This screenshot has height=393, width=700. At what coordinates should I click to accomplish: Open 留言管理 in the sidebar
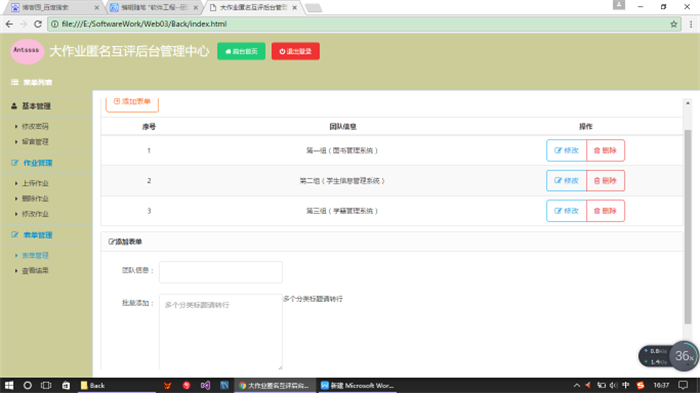tap(35, 142)
